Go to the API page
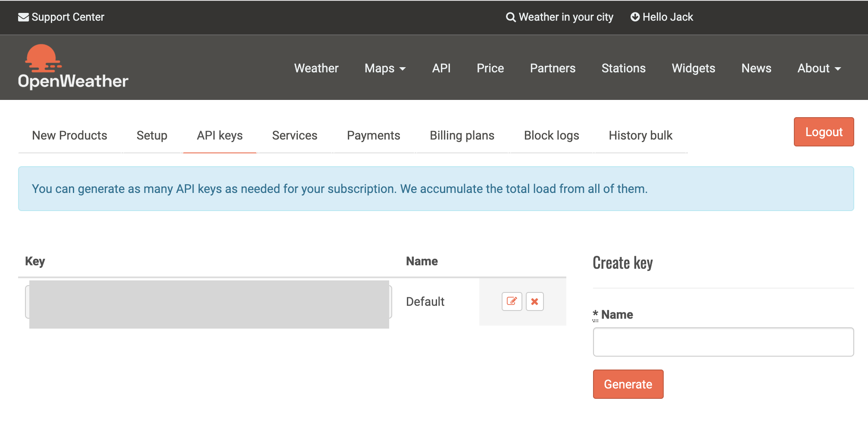 click(441, 68)
